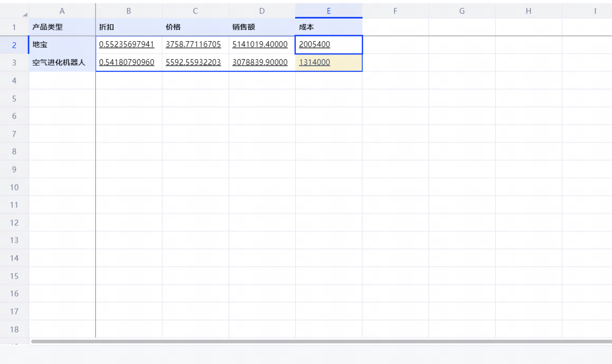Image resolution: width=612 pixels, height=364 pixels.
Task: Click the highlighted 1314000 cost value
Action: [314, 62]
